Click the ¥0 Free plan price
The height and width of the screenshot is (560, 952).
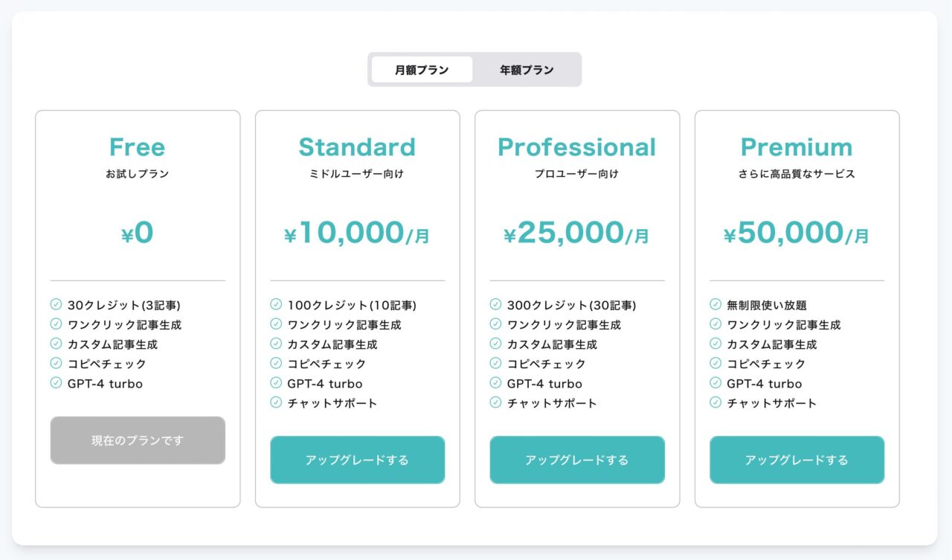138,234
